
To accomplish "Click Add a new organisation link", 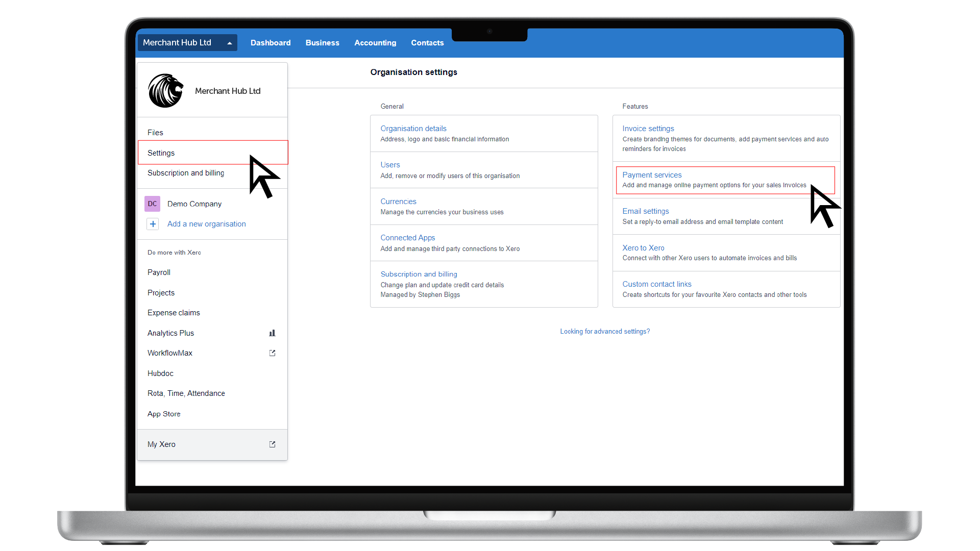I will pyautogui.click(x=207, y=224).
